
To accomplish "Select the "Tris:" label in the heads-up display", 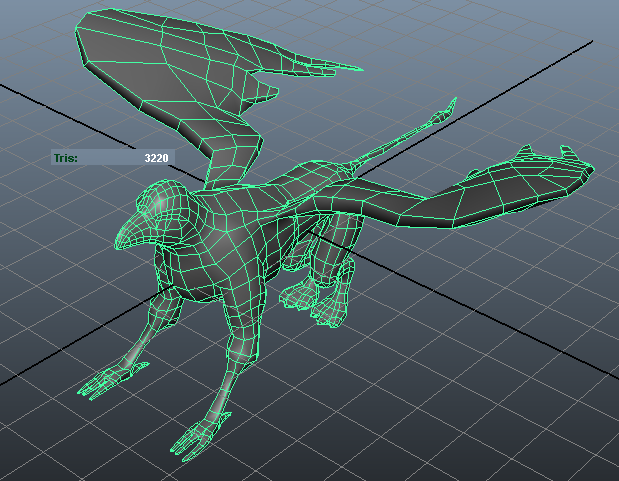I will point(66,158).
